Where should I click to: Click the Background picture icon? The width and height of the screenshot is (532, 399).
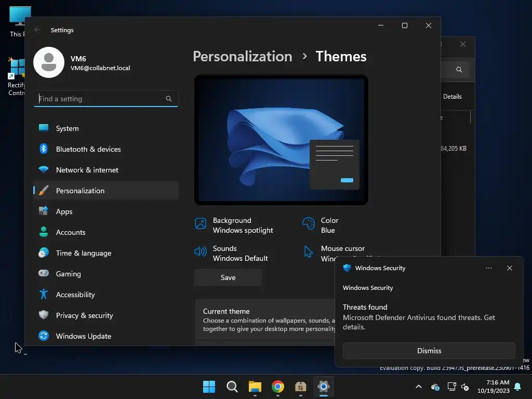201,223
